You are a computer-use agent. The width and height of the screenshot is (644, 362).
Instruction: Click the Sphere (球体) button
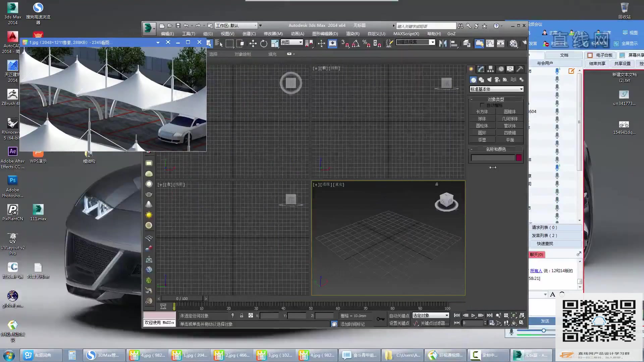482,119
